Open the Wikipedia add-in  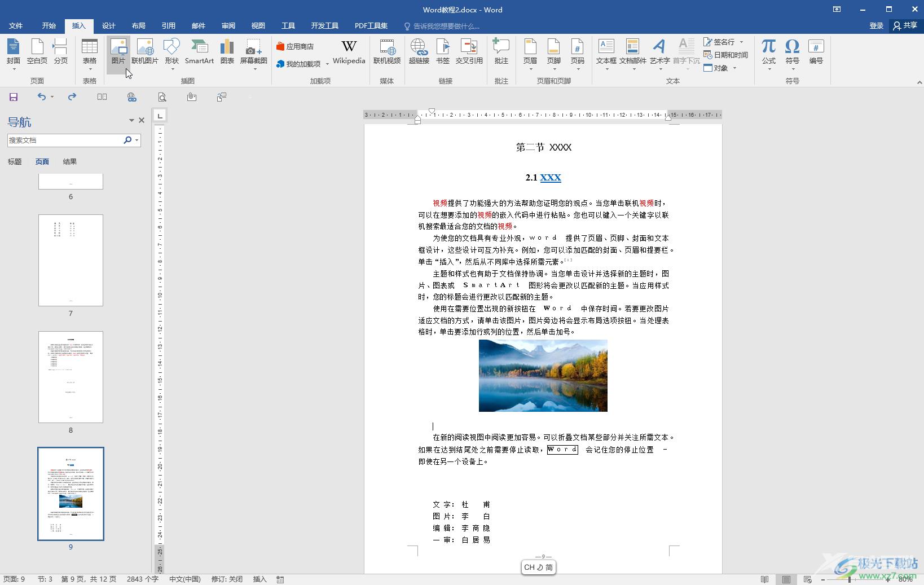[x=349, y=52]
